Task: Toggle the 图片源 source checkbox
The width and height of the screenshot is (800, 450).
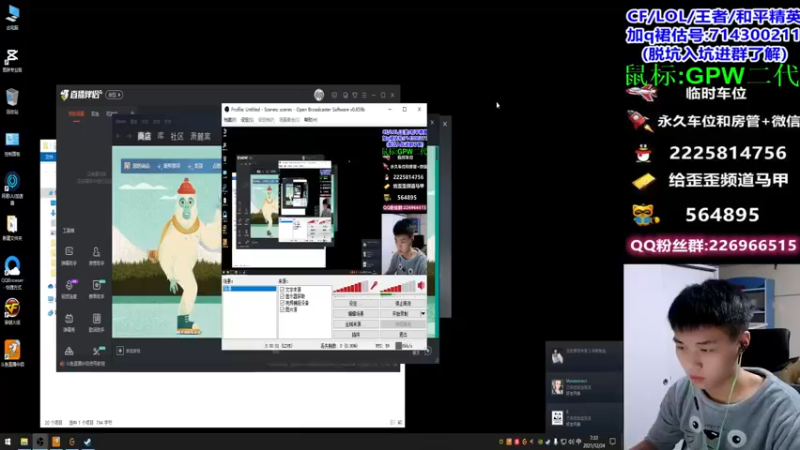Action: (282, 309)
